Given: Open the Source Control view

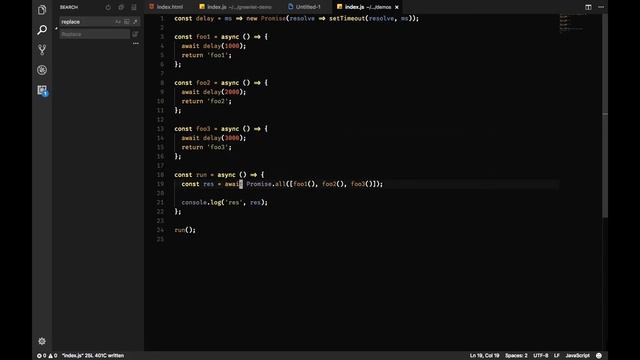Looking at the screenshot, I should pyautogui.click(x=42, y=50).
